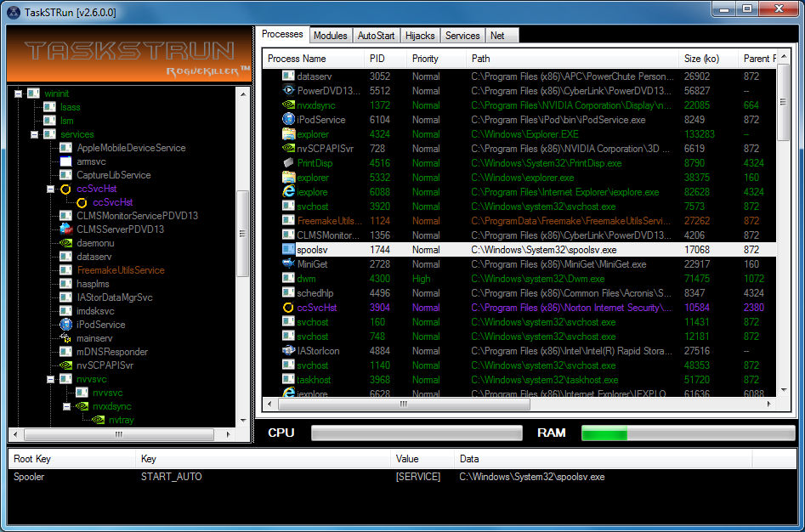Click the armsvc icon in tree
The width and height of the screenshot is (805, 532).
click(65, 161)
